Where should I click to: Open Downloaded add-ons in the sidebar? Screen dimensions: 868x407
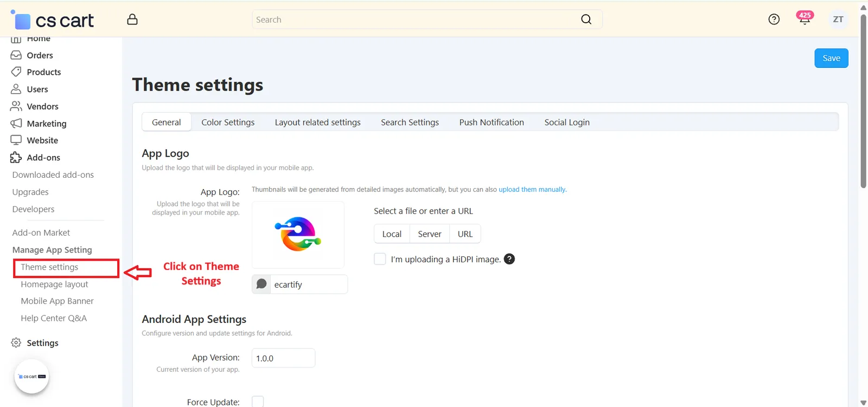pyautogui.click(x=53, y=175)
